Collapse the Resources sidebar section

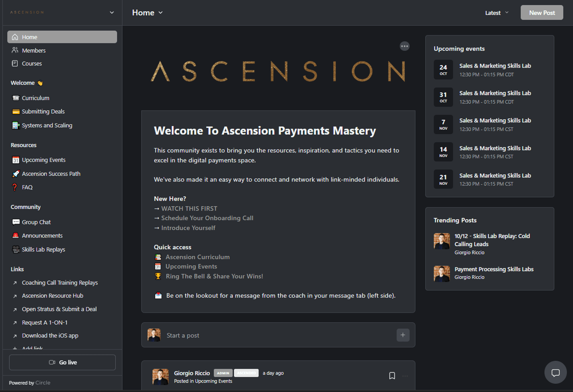point(23,145)
